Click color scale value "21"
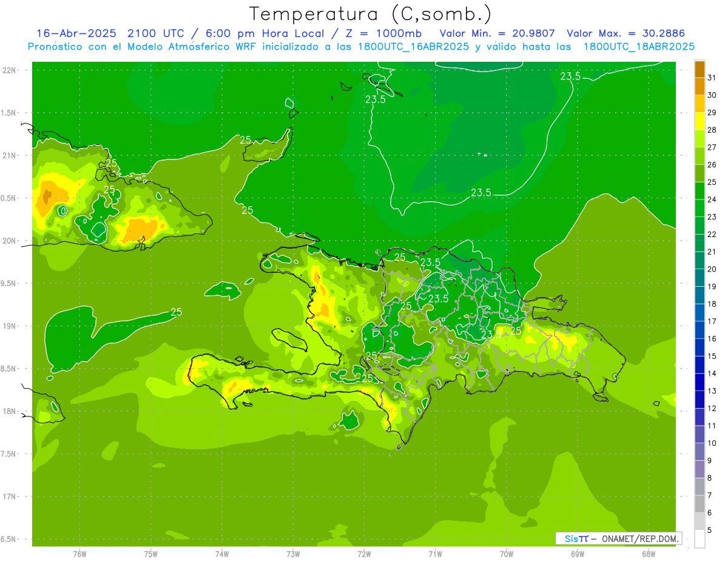The width and height of the screenshot is (728, 562). click(713, 252)
